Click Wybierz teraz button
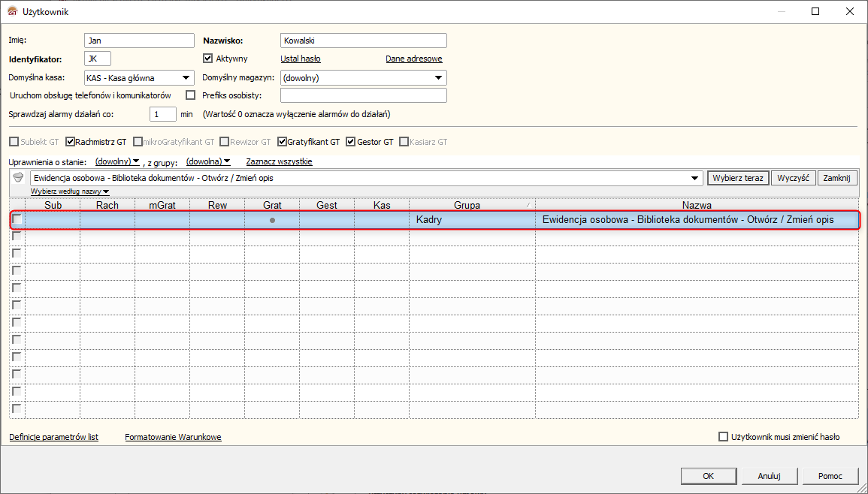Screen dimensions: 868x494 pyautogui.click(x=738, y=178)
